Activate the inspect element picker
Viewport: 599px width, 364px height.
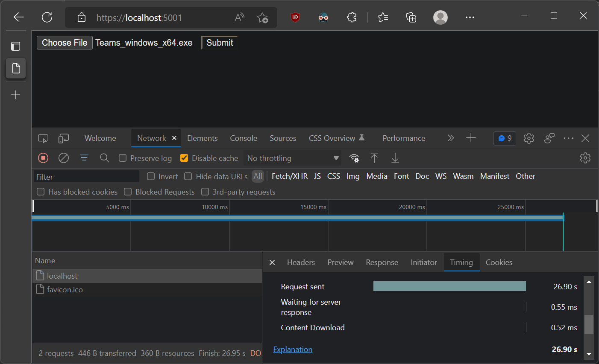tap(43, 138)
